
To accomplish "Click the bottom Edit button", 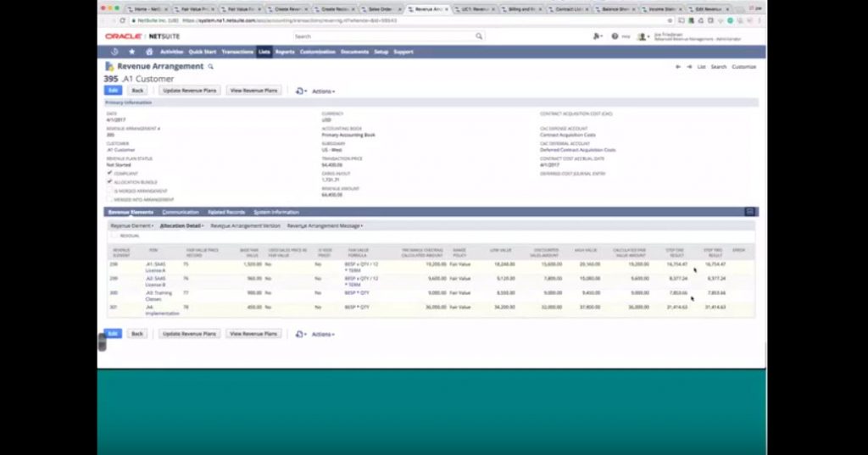I will click(113, 334).
